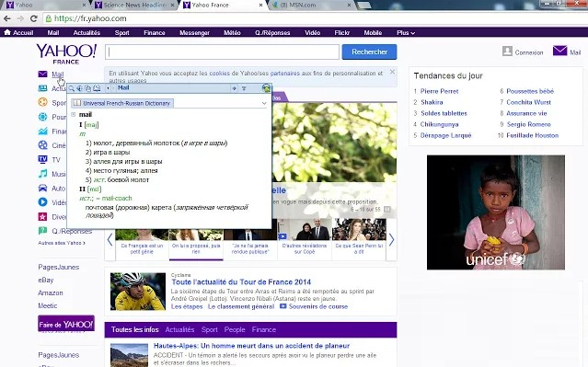Click the blue Vidéo play icon in sidebar
Viewport: 588px width, 367px height.
point(42,202)
